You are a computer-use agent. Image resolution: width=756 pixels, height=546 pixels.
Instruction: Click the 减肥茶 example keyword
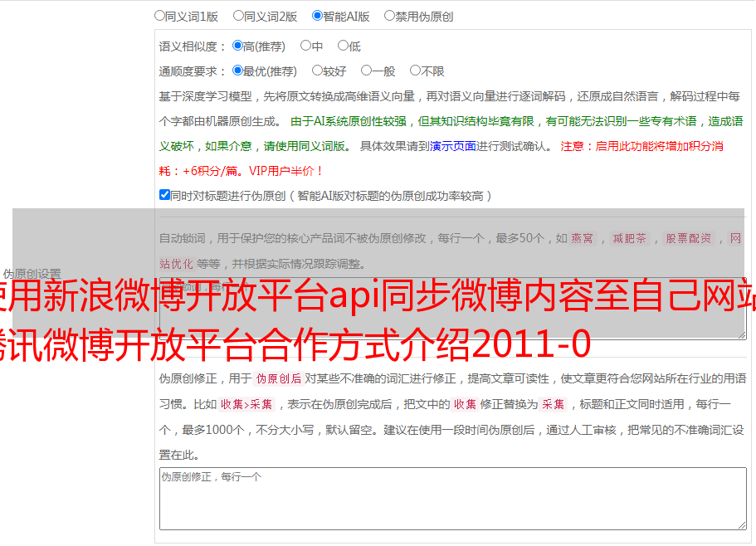coord(629,238)
